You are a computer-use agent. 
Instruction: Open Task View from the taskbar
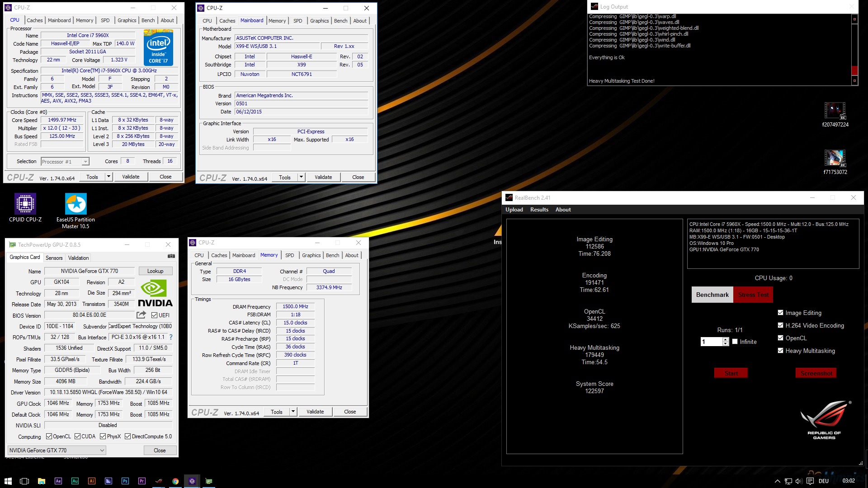[x=24, y=481]
